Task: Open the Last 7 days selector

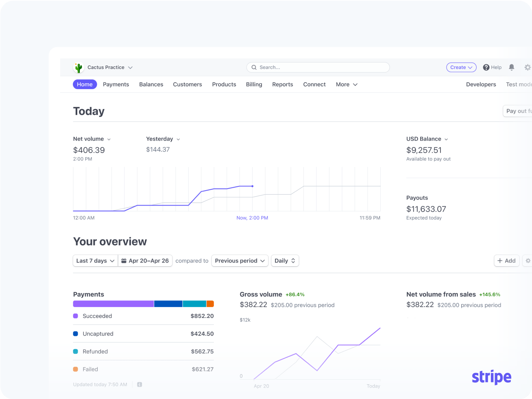Action: point(95,261)
